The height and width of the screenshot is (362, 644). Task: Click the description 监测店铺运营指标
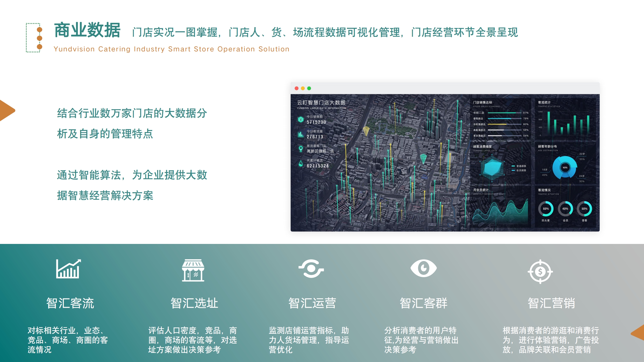pos(309,340)
